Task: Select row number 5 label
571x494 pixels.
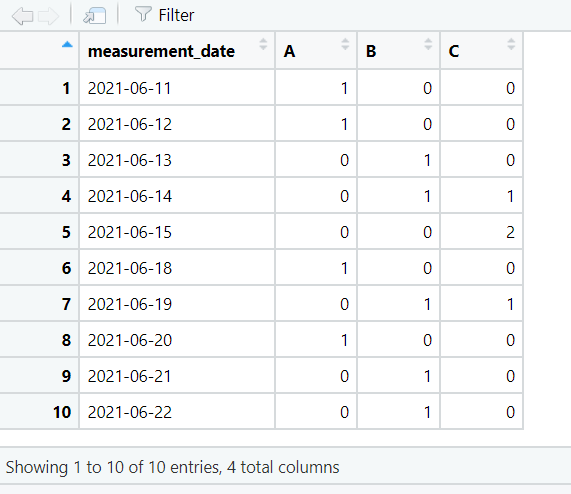Action: click(x=66, y=232)
